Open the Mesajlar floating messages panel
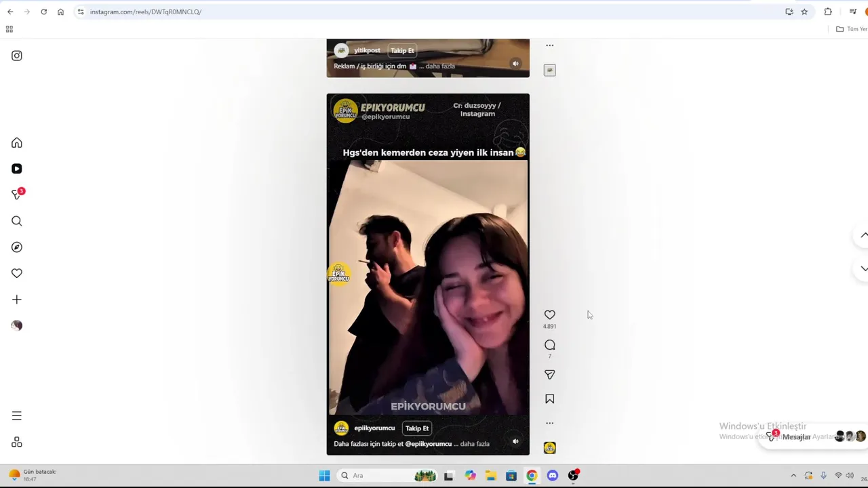Viewport: 868px width, 488px height. tap(814, 436)
